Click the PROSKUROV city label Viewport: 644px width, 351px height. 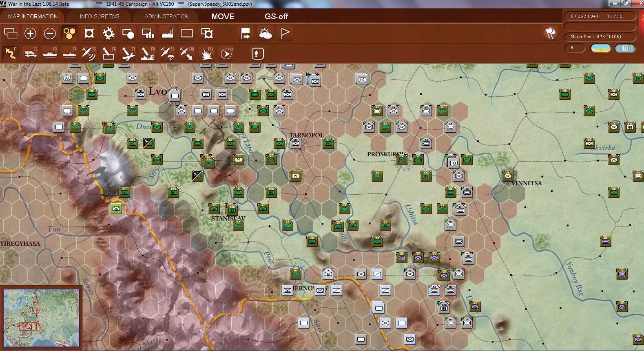pyautogui.click(x=387, y=154)
